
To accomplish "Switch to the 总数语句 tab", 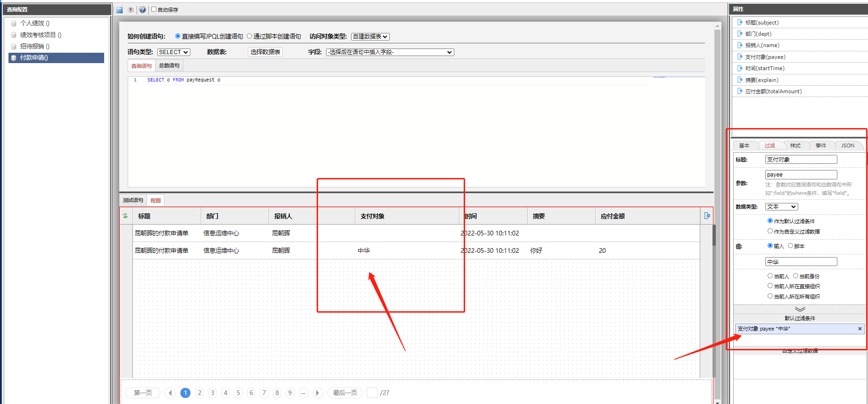I will 169,65.
